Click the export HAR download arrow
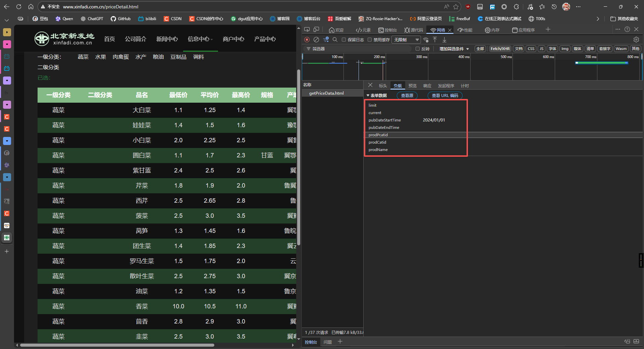644x349 pixels. tap(444, 40)
